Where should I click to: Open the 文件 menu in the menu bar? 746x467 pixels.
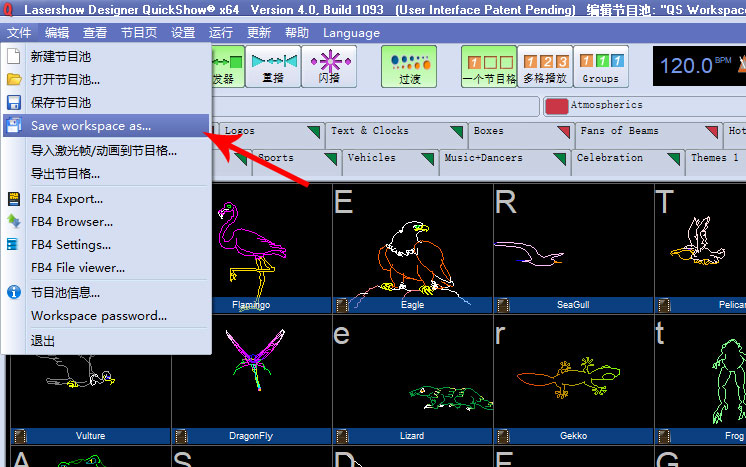(x=19, y=33)
